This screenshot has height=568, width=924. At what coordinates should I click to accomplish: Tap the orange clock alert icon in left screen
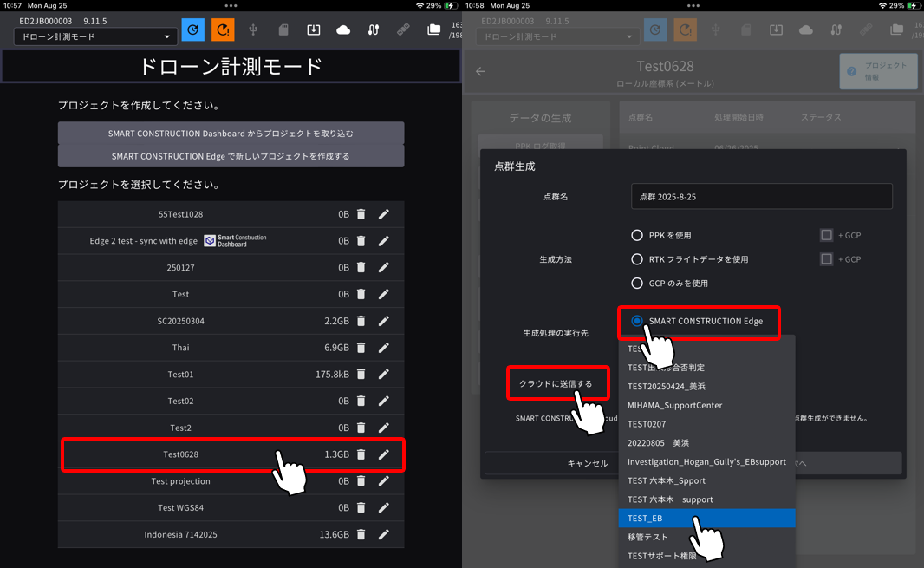coord(223,29)
